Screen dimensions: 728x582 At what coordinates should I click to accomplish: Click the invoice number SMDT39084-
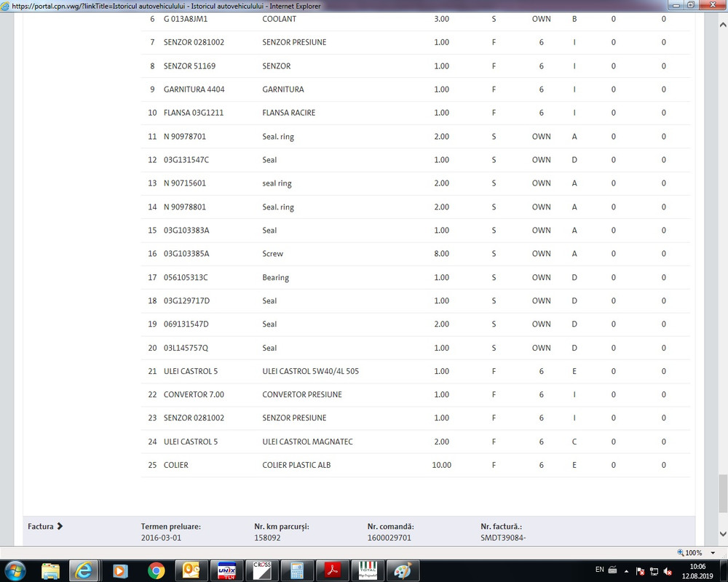click(x=503, y=538)
